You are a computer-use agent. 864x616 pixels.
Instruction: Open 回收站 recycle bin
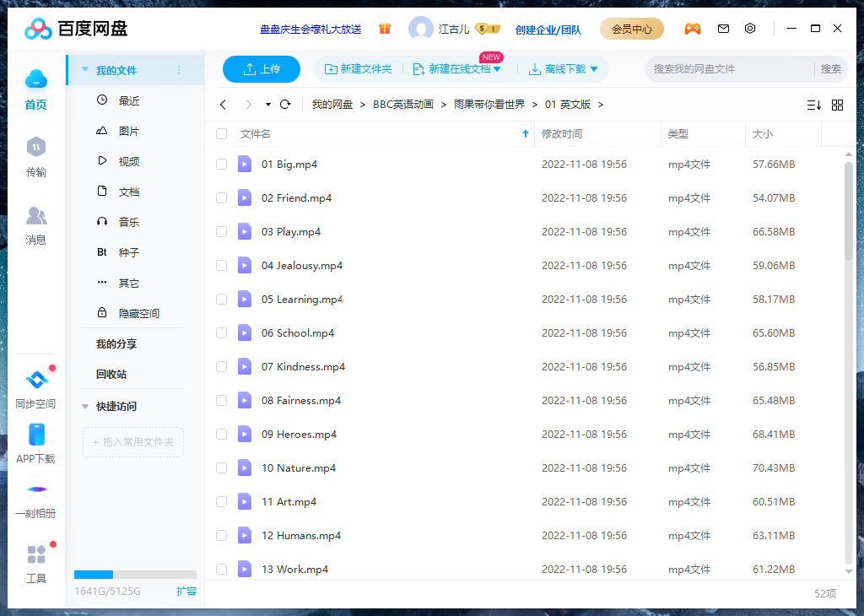(x=111, y=375)
